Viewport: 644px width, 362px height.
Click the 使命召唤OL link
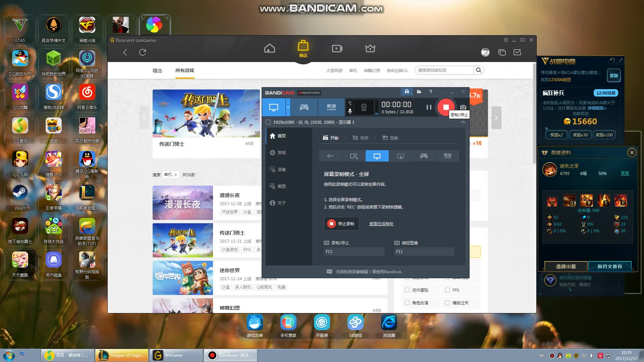point(397,70)
